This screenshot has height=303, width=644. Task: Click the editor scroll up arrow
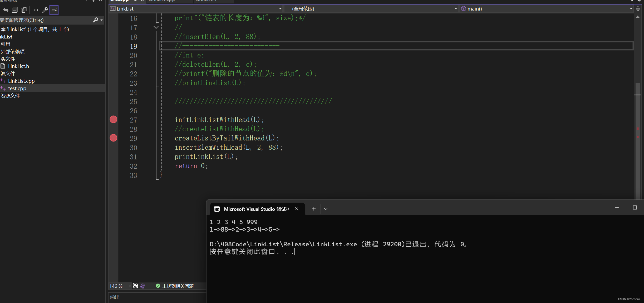point(638,17)
